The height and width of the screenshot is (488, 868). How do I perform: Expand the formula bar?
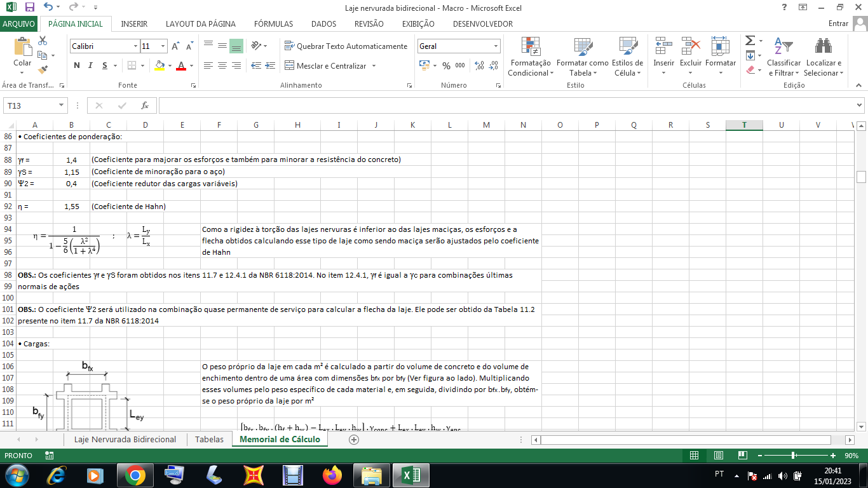860,105
